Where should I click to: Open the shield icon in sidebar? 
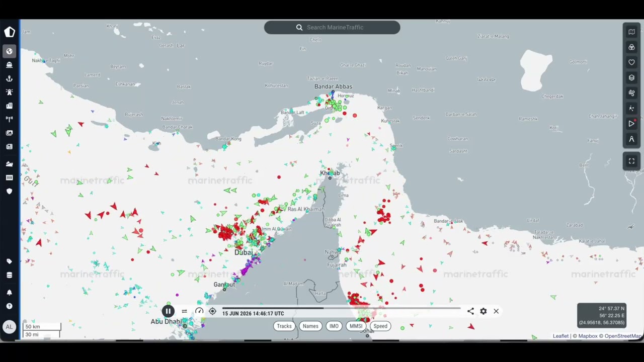pos(9,191)
